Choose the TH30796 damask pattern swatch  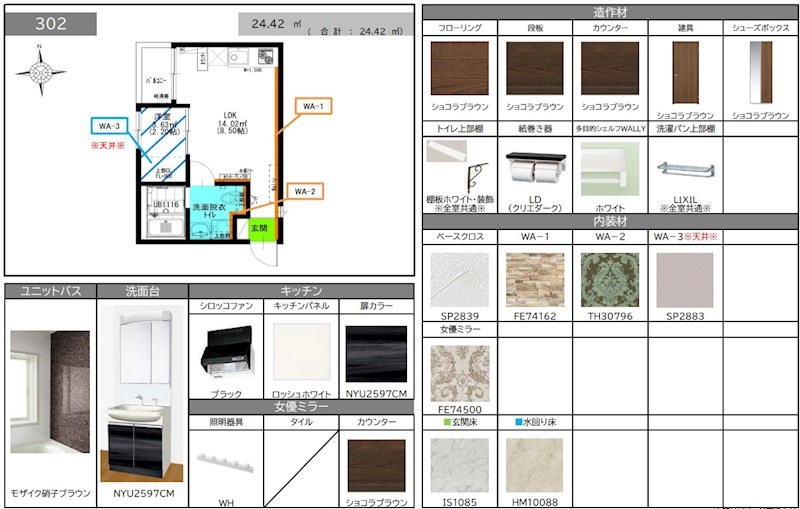click(x=608, y=280)
